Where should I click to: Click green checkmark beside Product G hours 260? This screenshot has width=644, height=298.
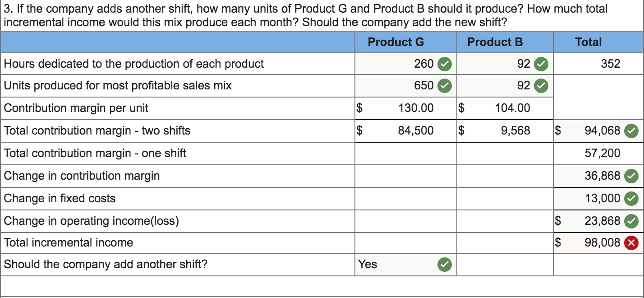coord(445,64)
